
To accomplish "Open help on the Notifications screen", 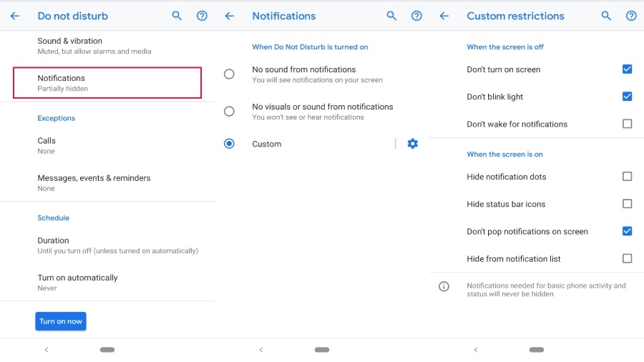I will pyautogui.click(x=416, y=16).
